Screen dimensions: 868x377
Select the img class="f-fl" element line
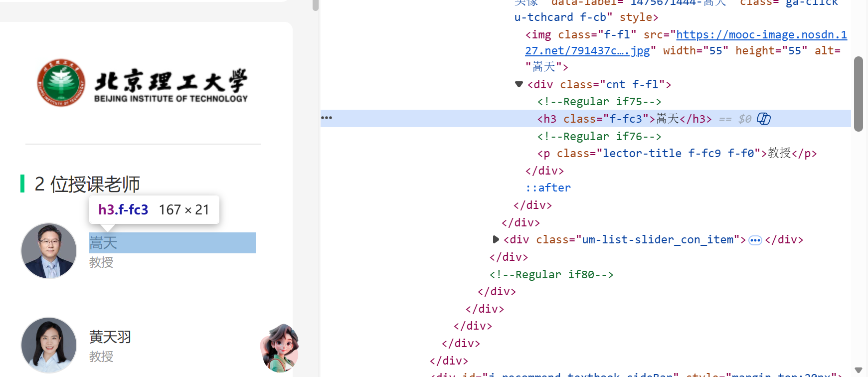(x=686, y=50)
